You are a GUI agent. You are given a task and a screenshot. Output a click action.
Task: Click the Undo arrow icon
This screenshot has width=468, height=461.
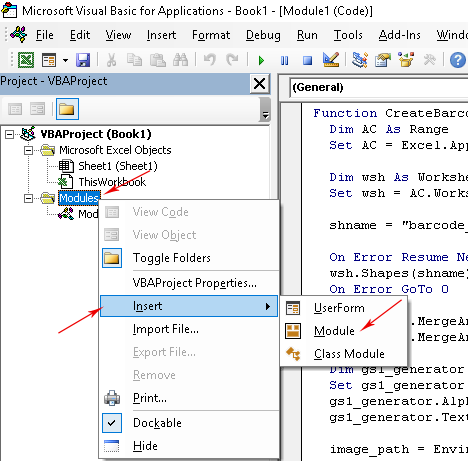tap(210, 60)
